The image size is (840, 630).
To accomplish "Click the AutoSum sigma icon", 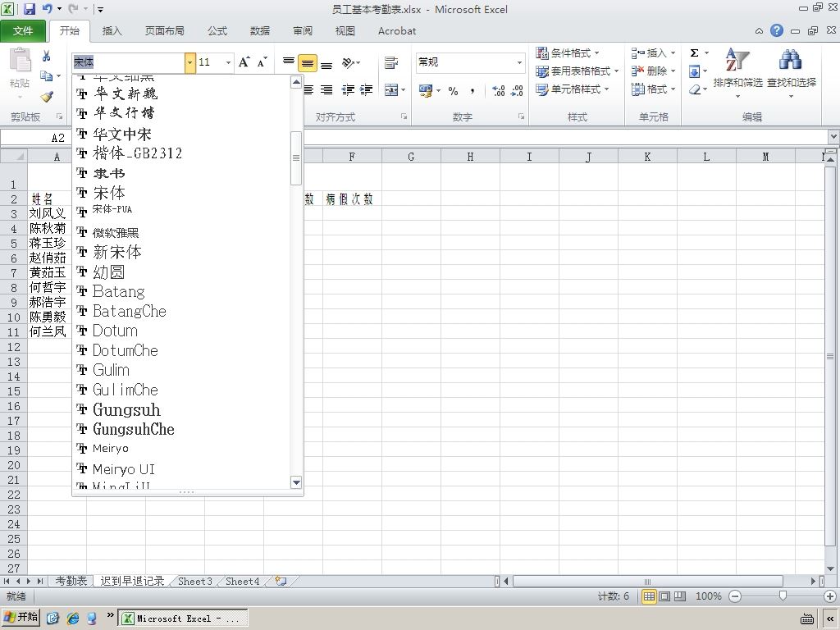I will [694, 53].
